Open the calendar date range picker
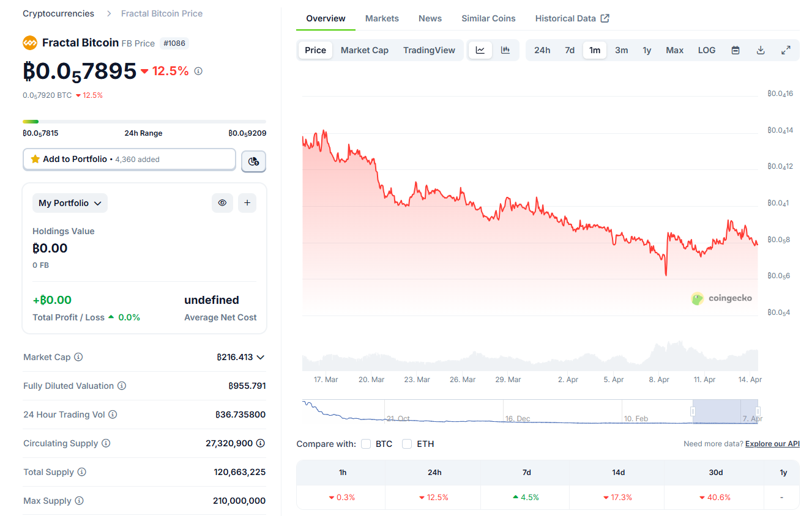Screen dimensions: 812x516 tap(736, 50)
